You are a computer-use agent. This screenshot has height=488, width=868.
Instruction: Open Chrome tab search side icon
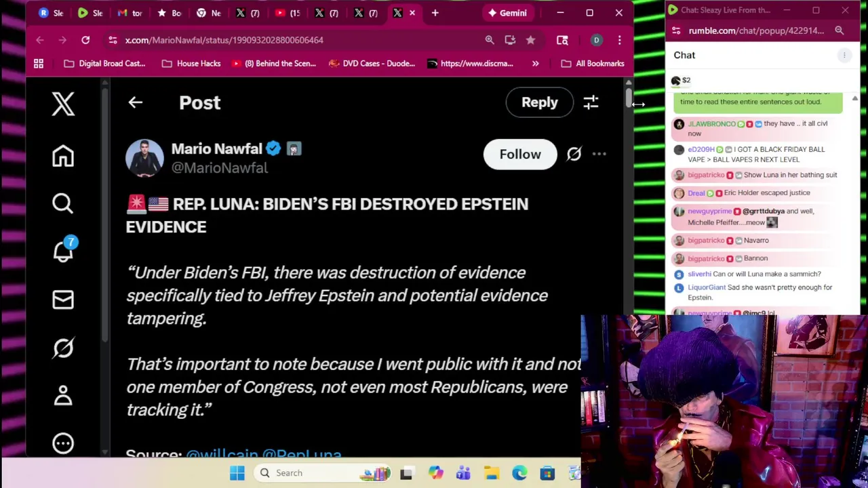(x=562, y=40)
